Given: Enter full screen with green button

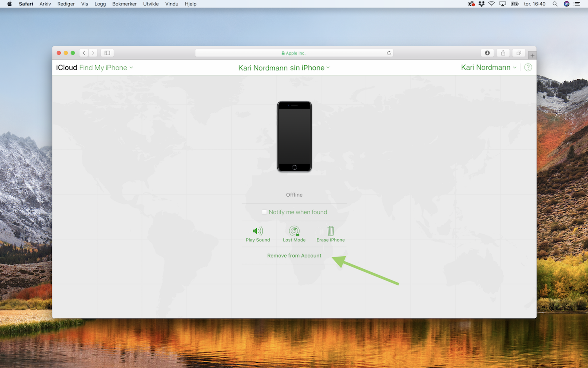Looking at the screenshot, I should (x=73, y=53).
